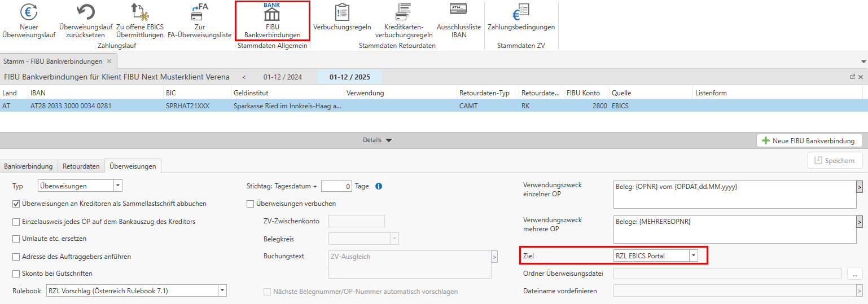868x304 pixels.
Task: Open FIBU Bankverbindungen master data
Action: tap(272, 21)
